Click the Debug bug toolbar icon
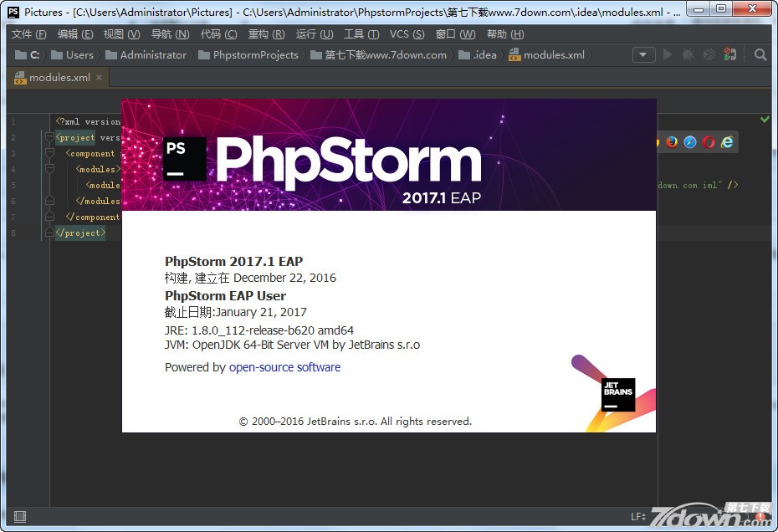The width and height of the screenshot is (778, 532). pyautogui.click(x=688, y=54)
